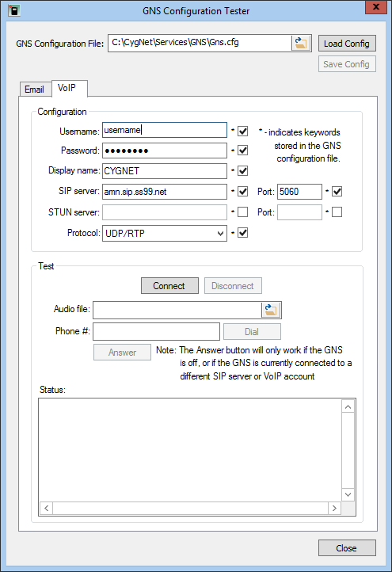Enable the STUN server Port checkbox
This screenshot has width=392, height=572.
click(x=337, y=212)
